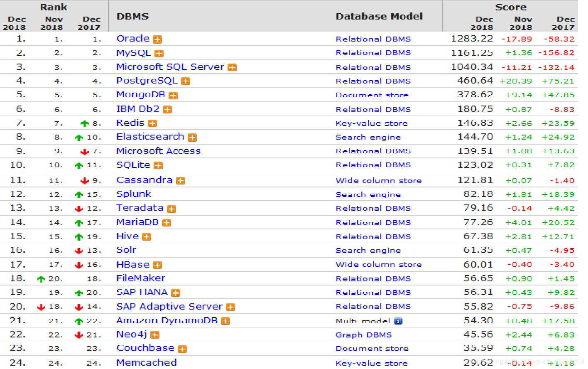
Task: Click MySQL's score 1161.25
Action: 472,53
